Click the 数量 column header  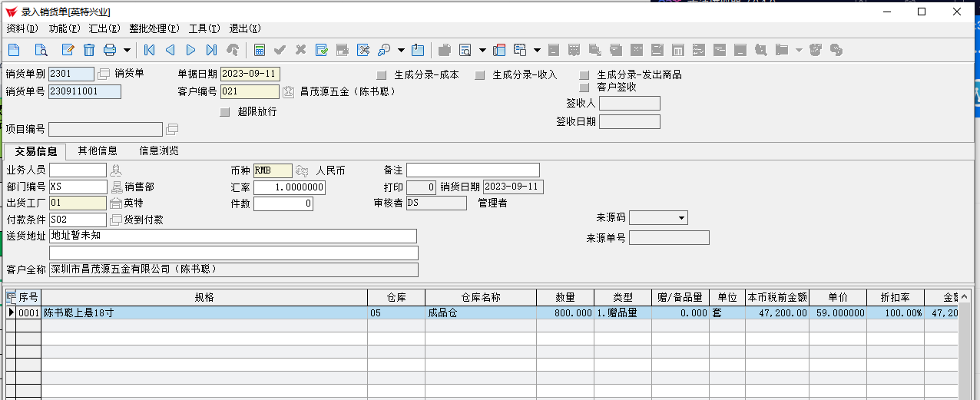pos(565,297)
